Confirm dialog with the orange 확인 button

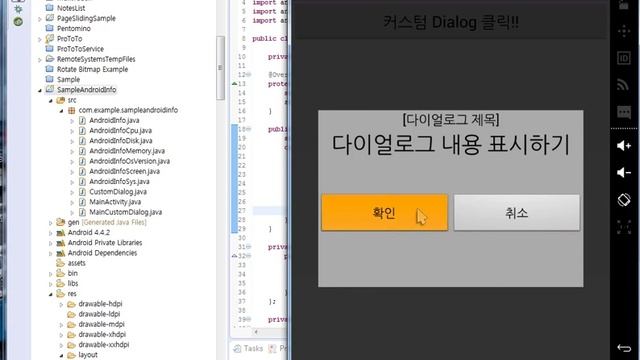[384, 213]
